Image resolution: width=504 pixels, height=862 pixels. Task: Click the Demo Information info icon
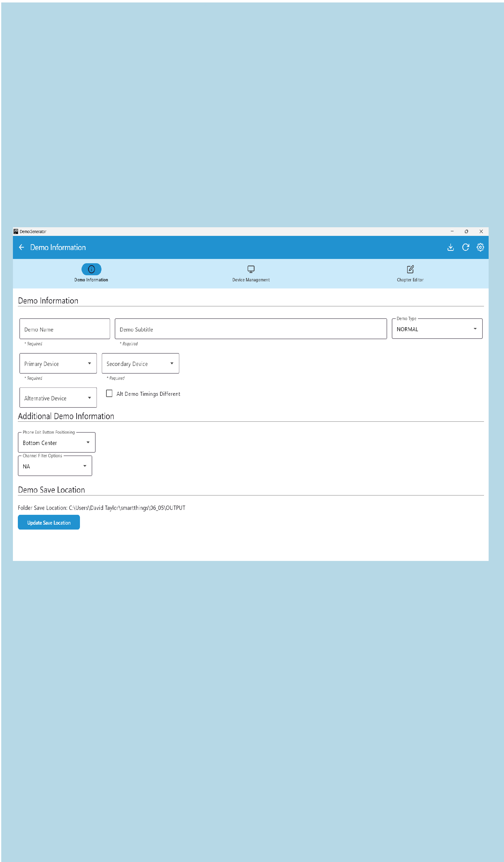point(91,269)
